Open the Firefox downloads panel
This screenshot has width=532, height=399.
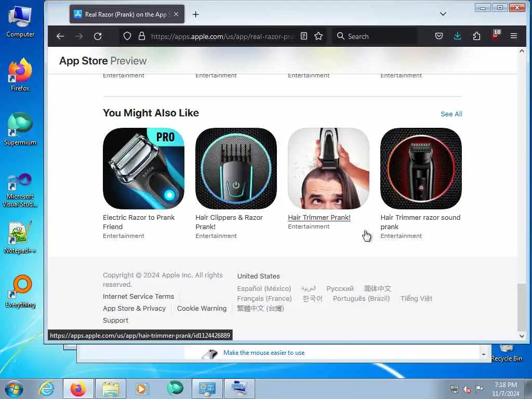point(457,36)
